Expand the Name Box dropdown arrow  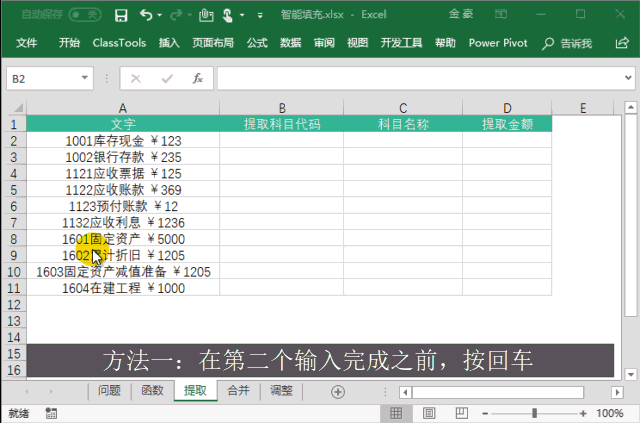click(84, 78)
